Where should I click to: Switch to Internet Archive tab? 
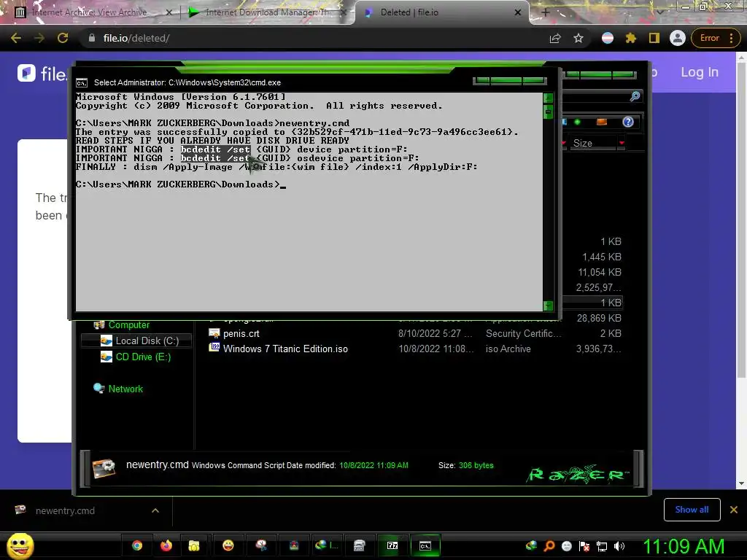pos(90,12)
